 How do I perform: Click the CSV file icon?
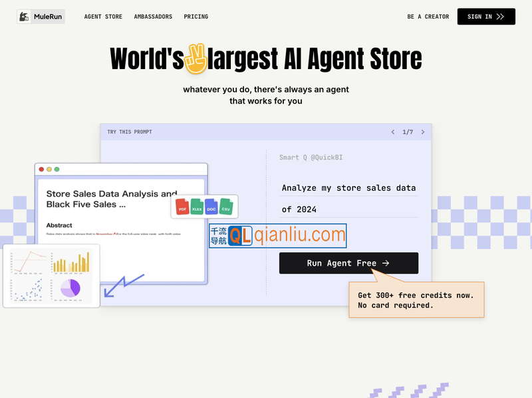point(226,207)
